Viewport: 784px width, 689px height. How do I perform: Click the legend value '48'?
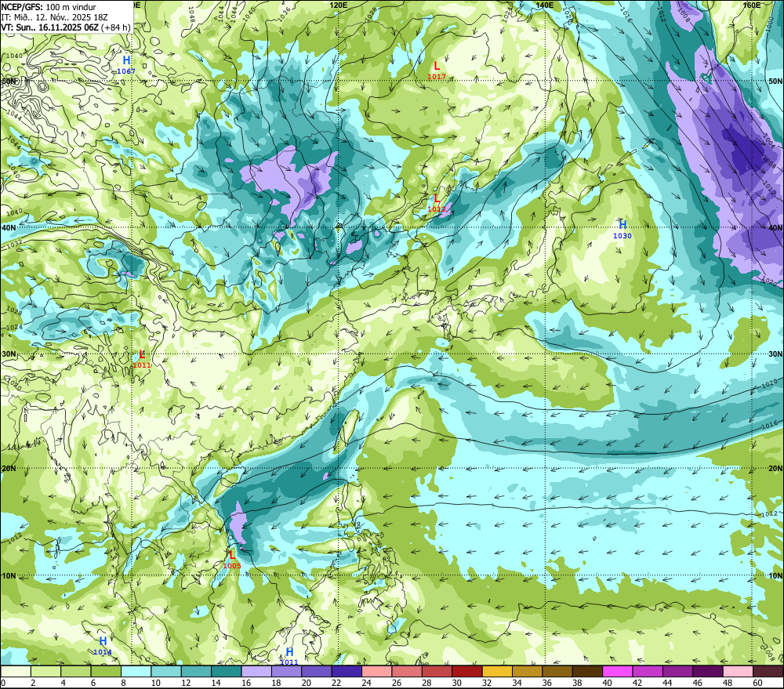[728, 683]
